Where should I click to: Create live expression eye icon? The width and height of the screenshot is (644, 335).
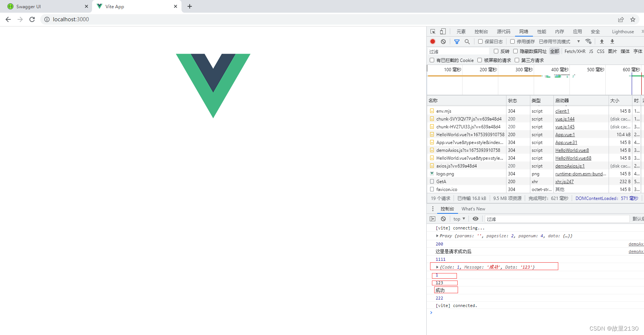pyautogui.click(x=476, y=219)
